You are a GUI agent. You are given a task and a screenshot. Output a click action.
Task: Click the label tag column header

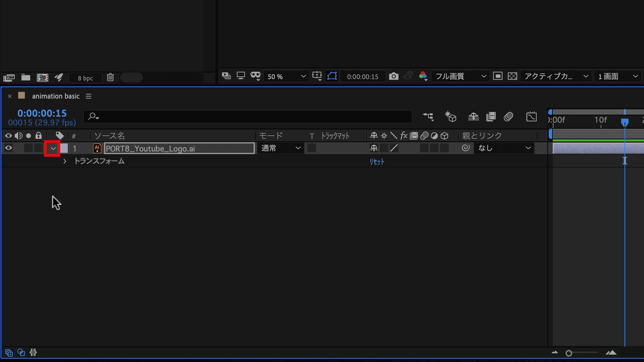(60, 136)
